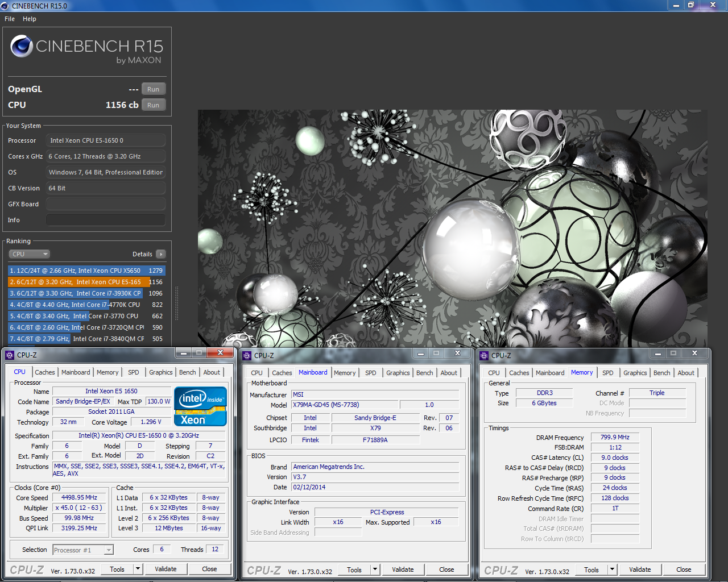Switch to Memory tab in Mainboard CPU-Z window

[345, 373]
